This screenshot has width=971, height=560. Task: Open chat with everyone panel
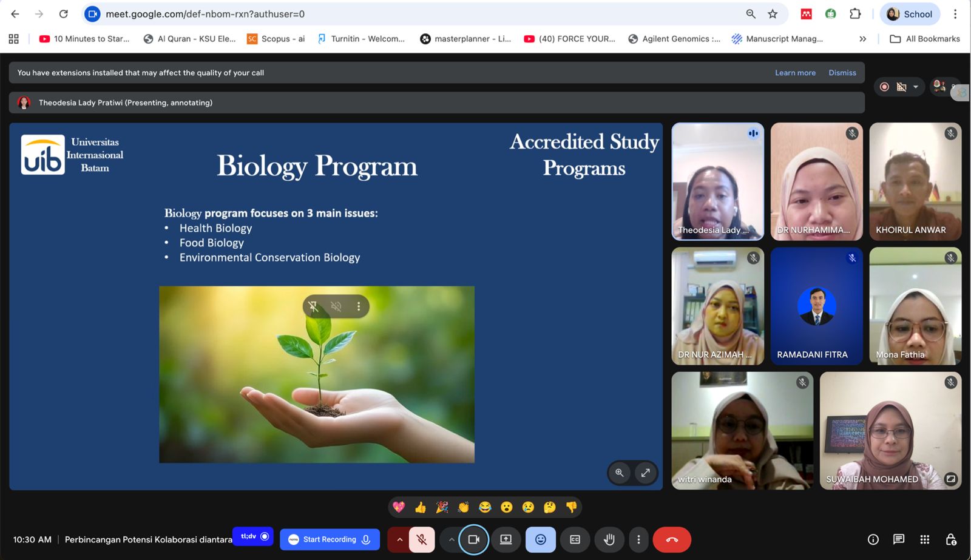[899, 539]
